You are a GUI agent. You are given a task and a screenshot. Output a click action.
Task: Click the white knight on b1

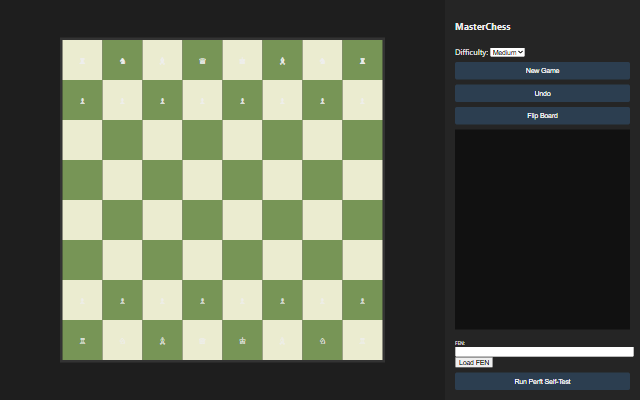tap(122, 340)
